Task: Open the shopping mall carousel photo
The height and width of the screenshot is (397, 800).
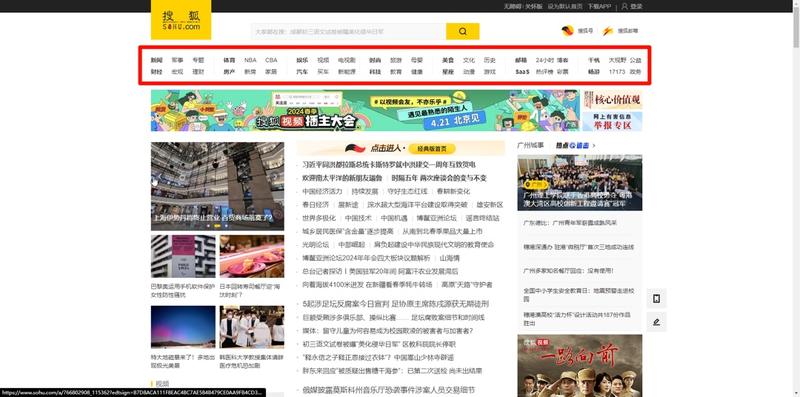Action: [217, 186]
